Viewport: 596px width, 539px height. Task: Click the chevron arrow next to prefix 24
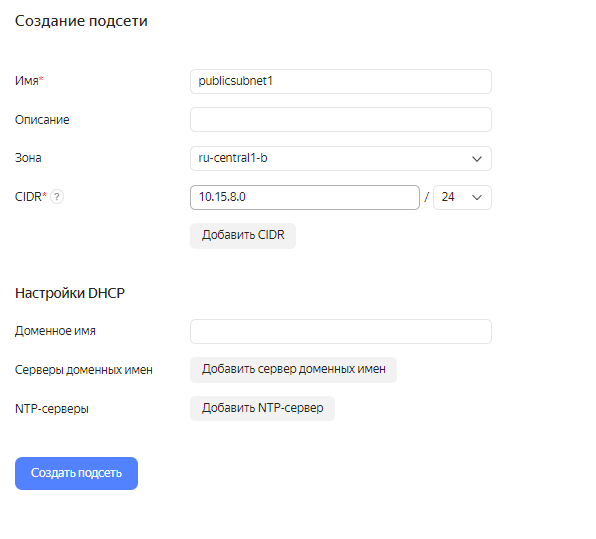click(477, 197)
